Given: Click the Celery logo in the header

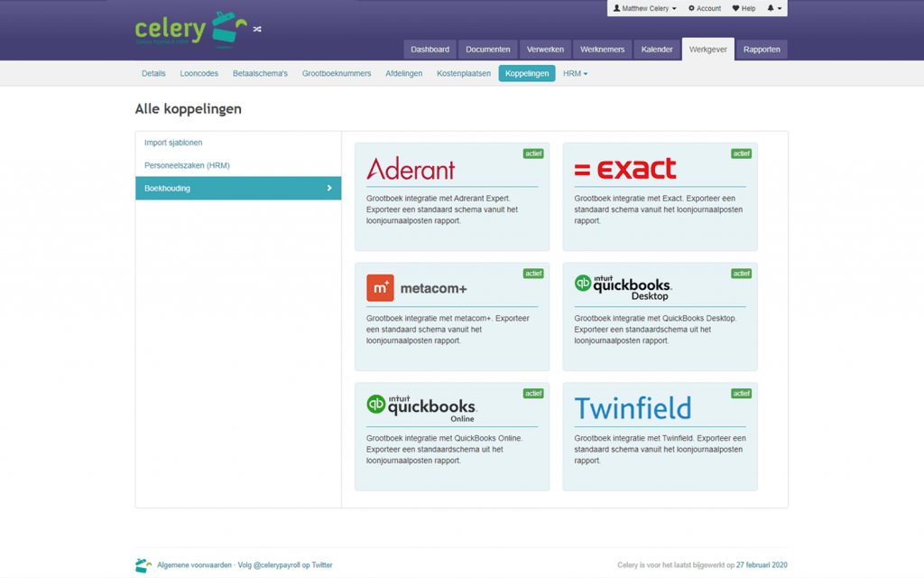Looking at the screenshot, I should 191,29.
